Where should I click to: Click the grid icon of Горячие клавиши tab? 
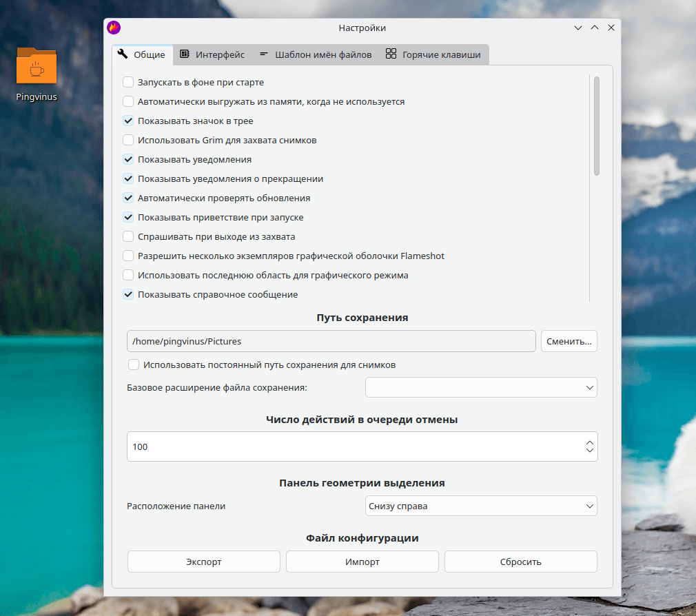point(391,54)
